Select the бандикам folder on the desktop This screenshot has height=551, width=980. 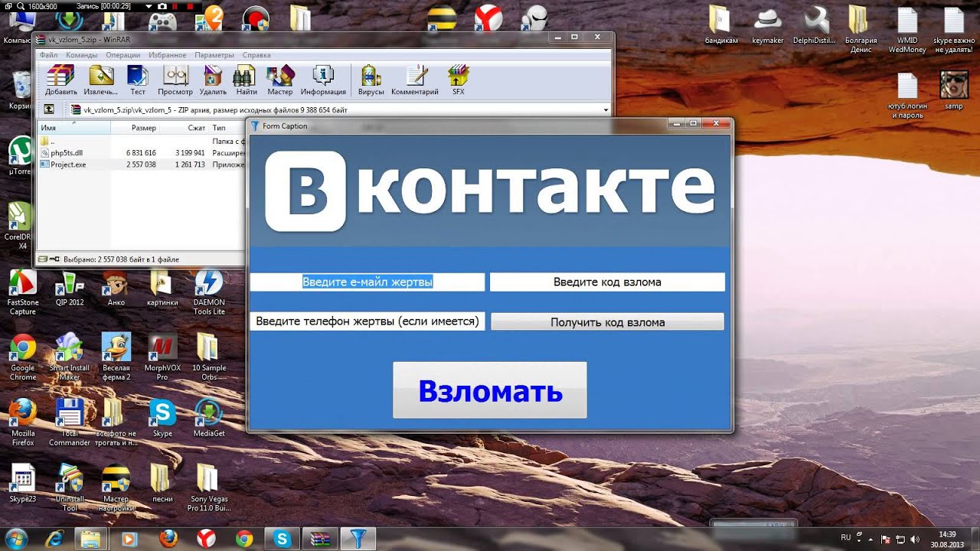pyautogui.click(x=720, y=26)
